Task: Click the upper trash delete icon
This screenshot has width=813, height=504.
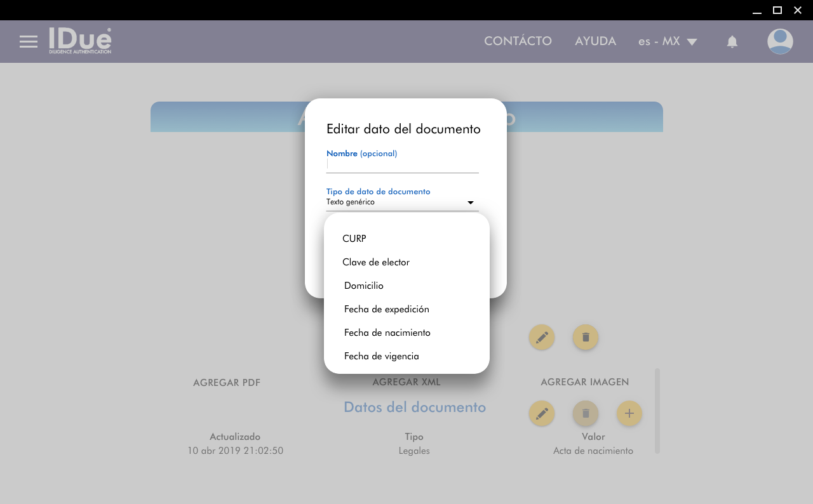Action: (x=586, y=337)
